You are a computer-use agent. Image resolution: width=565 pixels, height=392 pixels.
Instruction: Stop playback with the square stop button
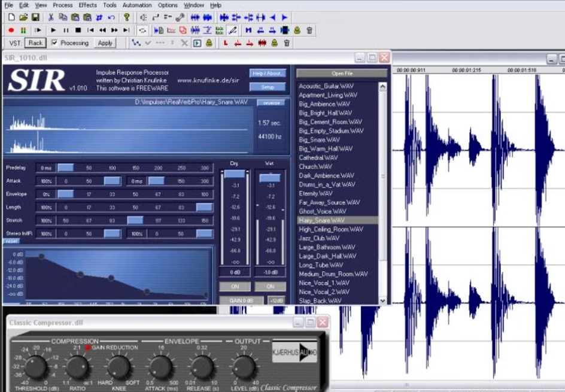coord(78,31)
